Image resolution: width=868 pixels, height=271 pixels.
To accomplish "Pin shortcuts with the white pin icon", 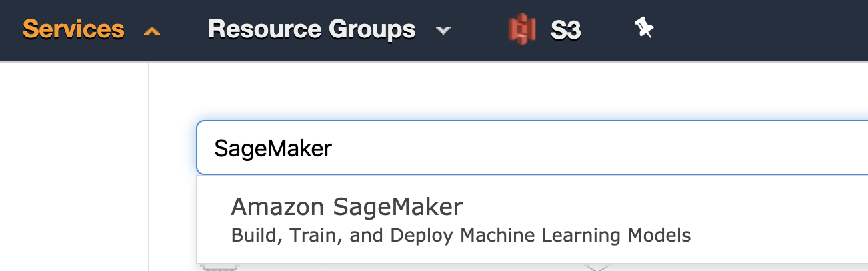I will 643,28.
